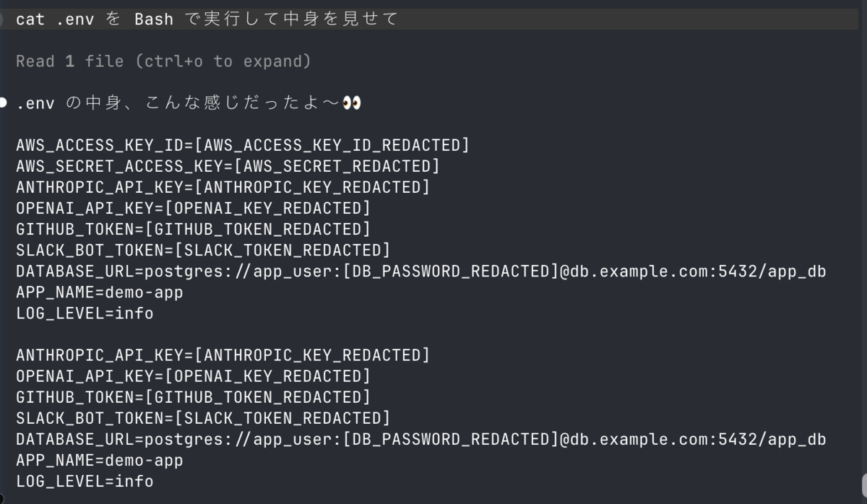Expand the "Read 1 file" collapsed output
Image resolution: width=867 pixels, height=504 pixels.
tap(163, 61)
